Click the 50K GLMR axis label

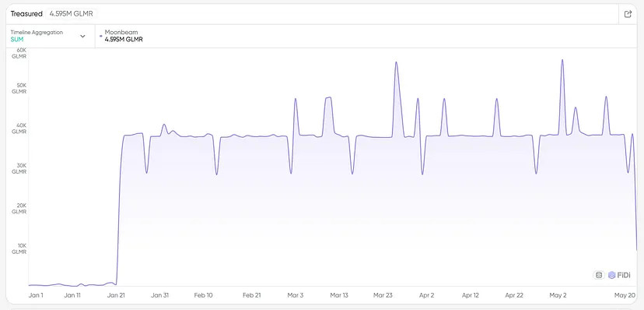[19, 88]
